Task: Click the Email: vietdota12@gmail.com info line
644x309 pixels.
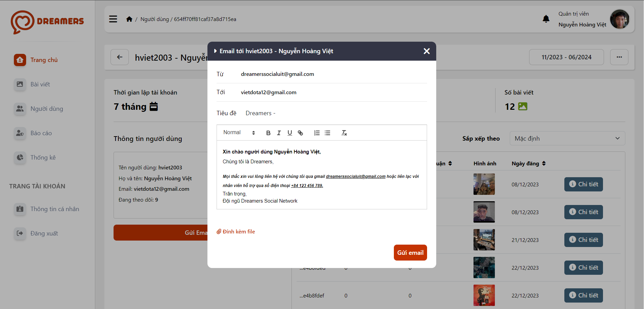Action: click(x=154, y=189)
